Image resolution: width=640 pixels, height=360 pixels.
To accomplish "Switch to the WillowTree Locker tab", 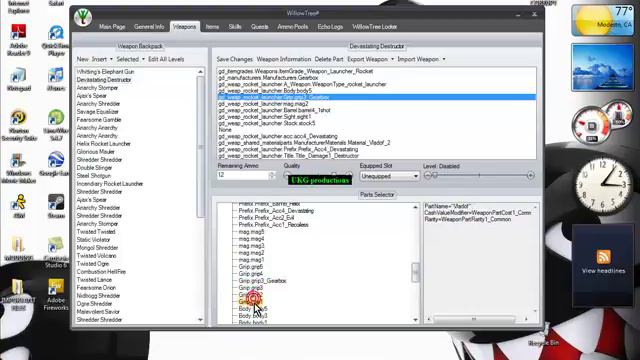I will pyautogui.click(x=374, y=27).
